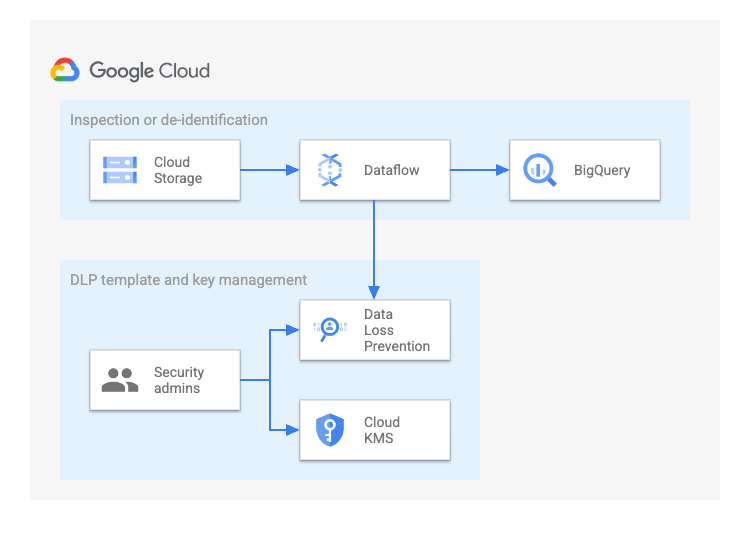Select the 'Cloud KMS' label text
The height and width of the screenshot is (540, 750).
(382, 430)
